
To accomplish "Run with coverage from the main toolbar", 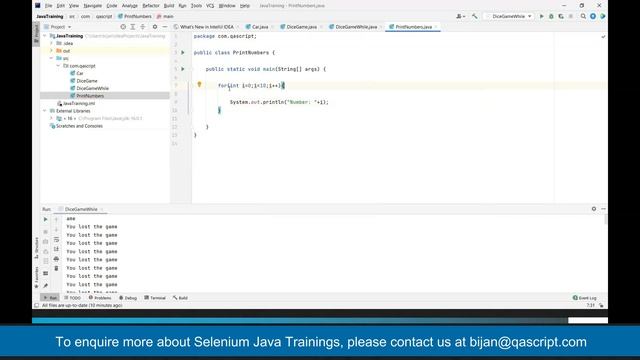I will (x=561, y=16).
